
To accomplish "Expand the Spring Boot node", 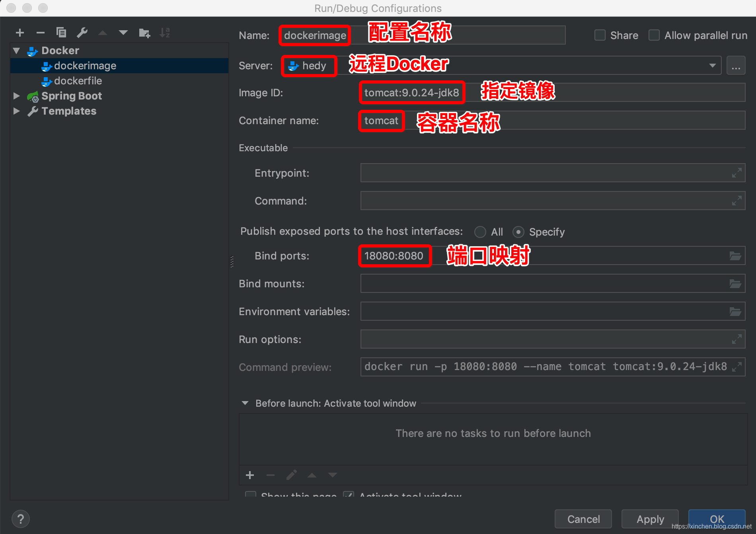I will coord(16,96).
